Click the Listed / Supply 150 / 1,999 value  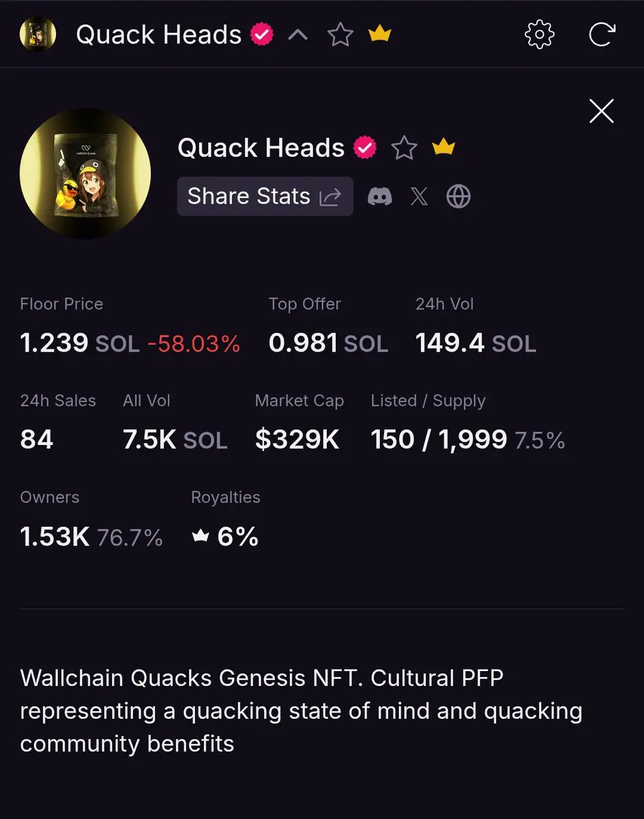click(x=439, y=440)
